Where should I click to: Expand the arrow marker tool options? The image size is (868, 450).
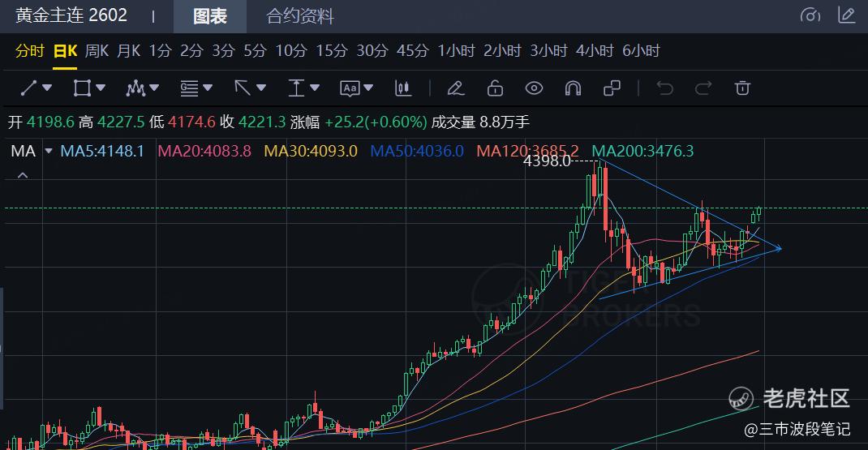pyautogui.click(x=261, y=88)
